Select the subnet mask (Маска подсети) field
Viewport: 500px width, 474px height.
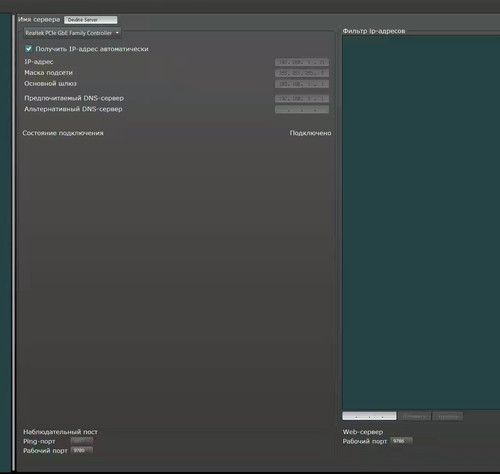[302, 73]
